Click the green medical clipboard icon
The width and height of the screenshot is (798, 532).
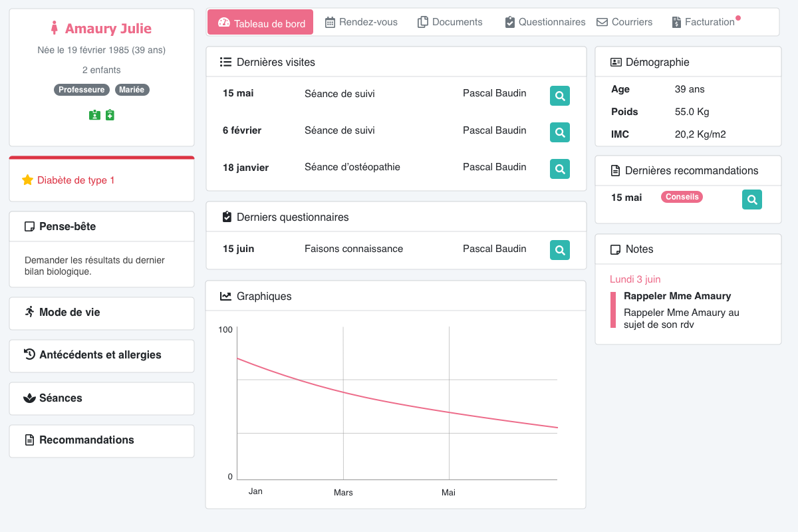[110, 115]
